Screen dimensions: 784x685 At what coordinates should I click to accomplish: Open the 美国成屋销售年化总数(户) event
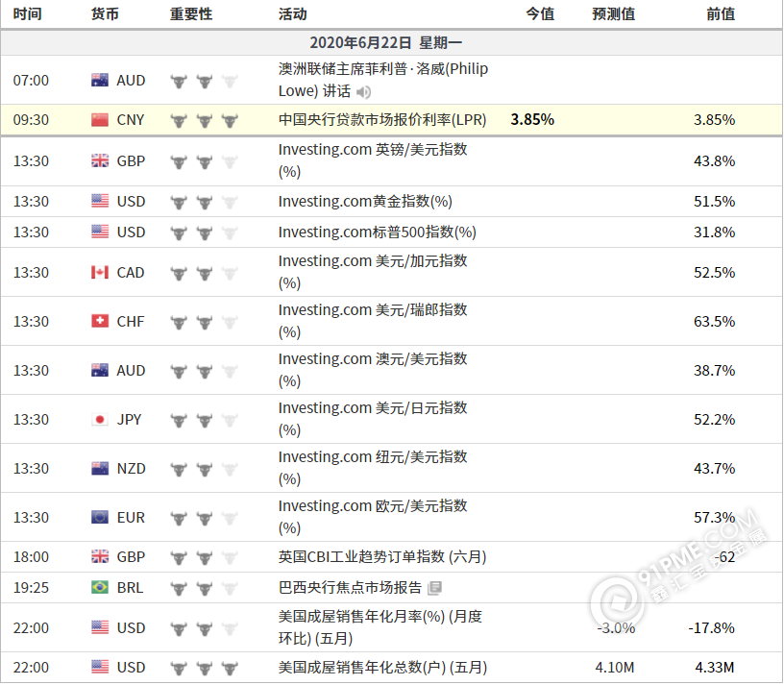pos(382,667)
